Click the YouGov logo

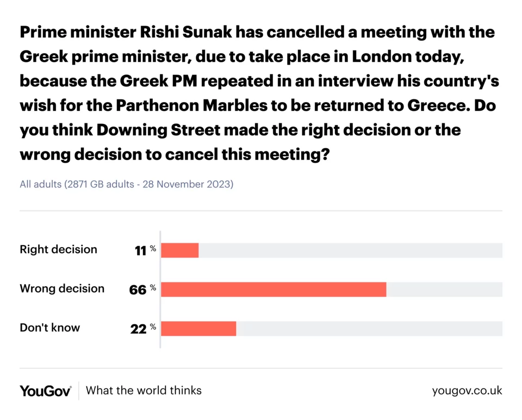tap(46, 391)
